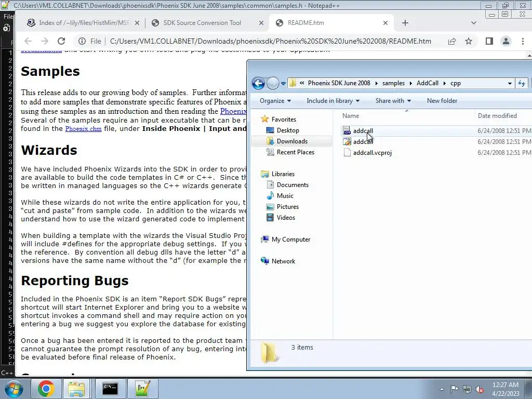The height and width of the screenshot is (399, 532).
Task: Refresh the Explorer folder view
Action: pyautogui.click(x=522, y=83)
